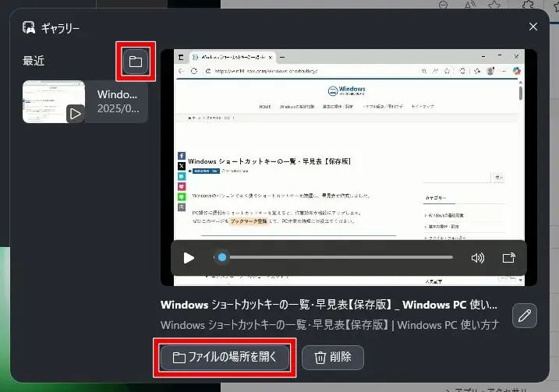
Task: Edit the recording title with pencil icon
Action: pyautogui.click(x=525, y=316)
